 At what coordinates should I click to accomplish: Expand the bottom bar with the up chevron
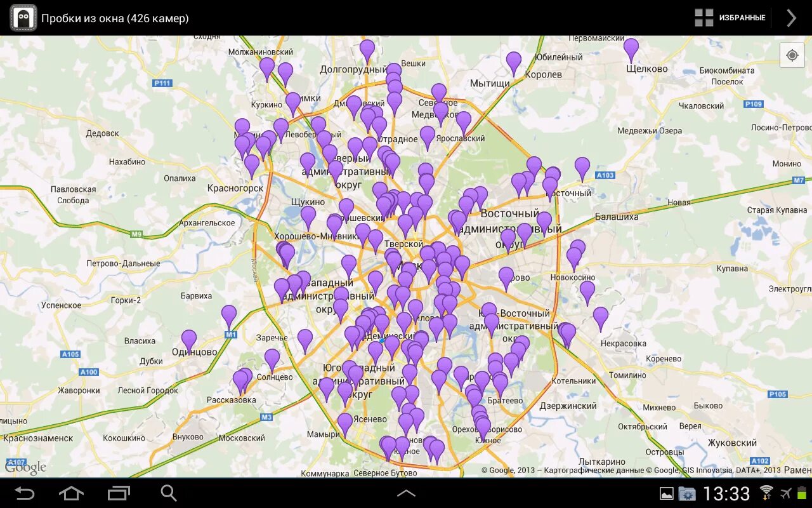tap(406, 493)
